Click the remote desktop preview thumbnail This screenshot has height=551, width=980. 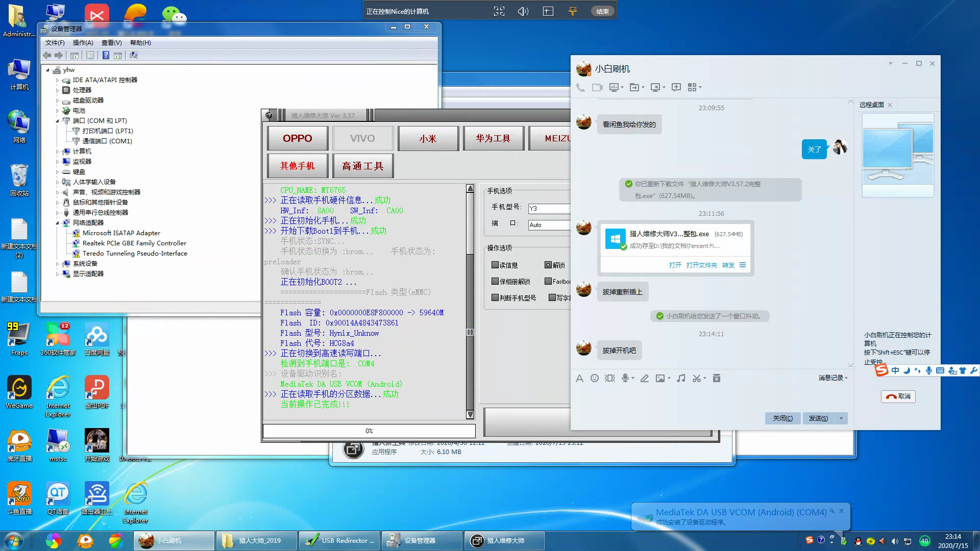click(898, 155)
